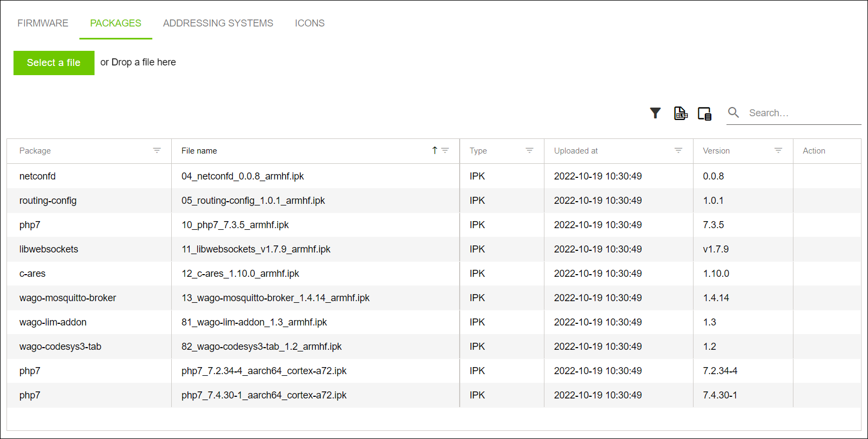Select the libwebsockets package cell
Viewport: 868px width, 439px height.
[89, 249]
